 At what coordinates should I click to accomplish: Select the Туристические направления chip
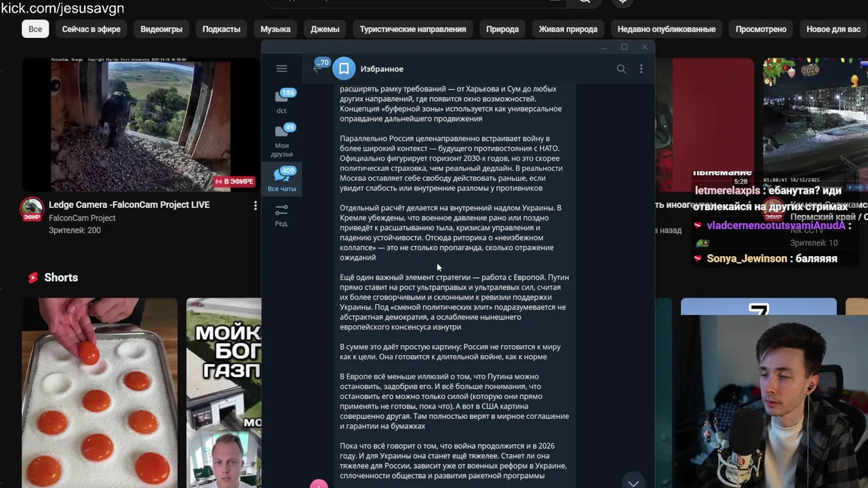[x=413, y=29]
